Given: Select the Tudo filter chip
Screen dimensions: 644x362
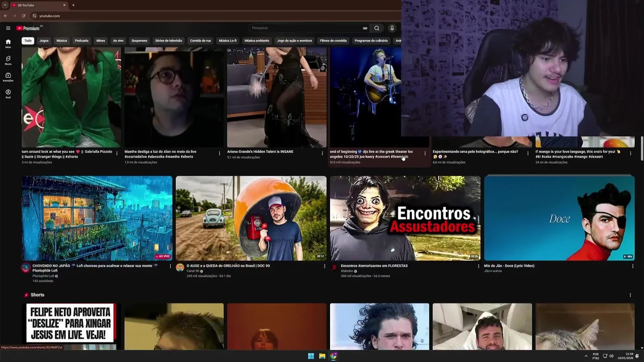Looking at the screenshot, I should pyautogui.click(x=28, y=41).
